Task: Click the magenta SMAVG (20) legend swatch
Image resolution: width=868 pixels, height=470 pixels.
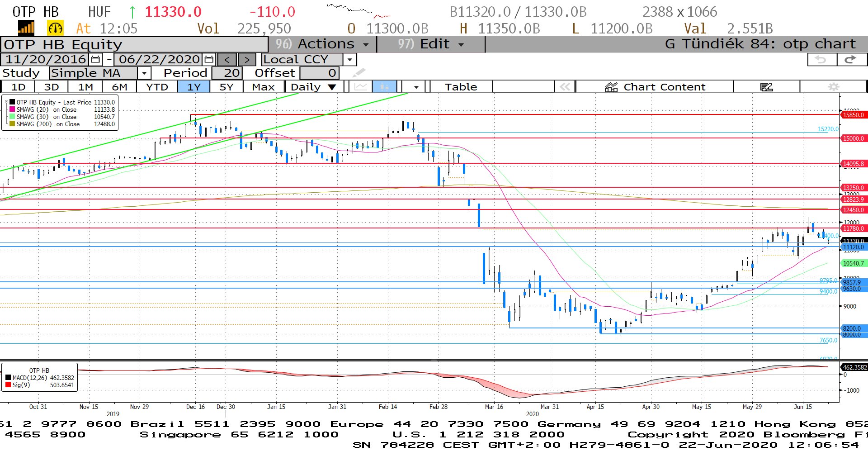Action: click(12, 109)
